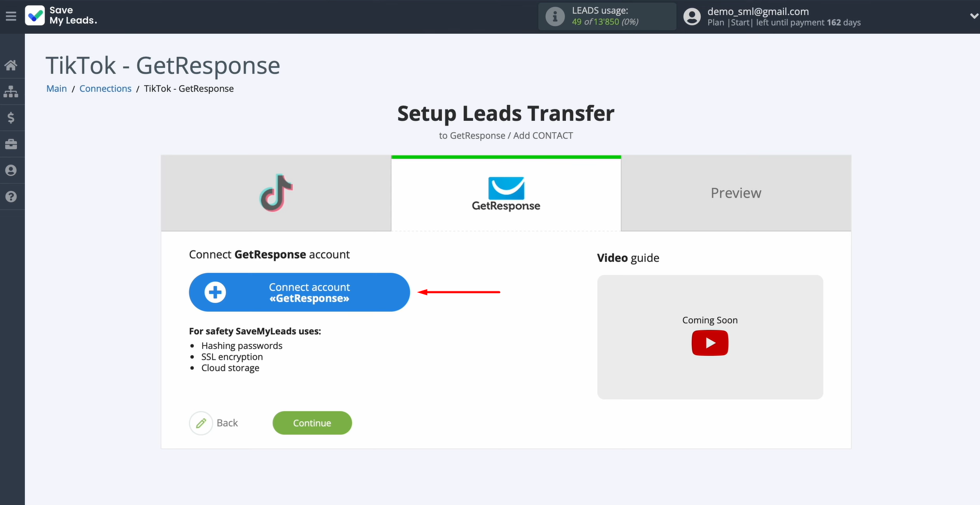Select the Home icon in sidebar
The image size is (980, 505).
tap(11, 65)
